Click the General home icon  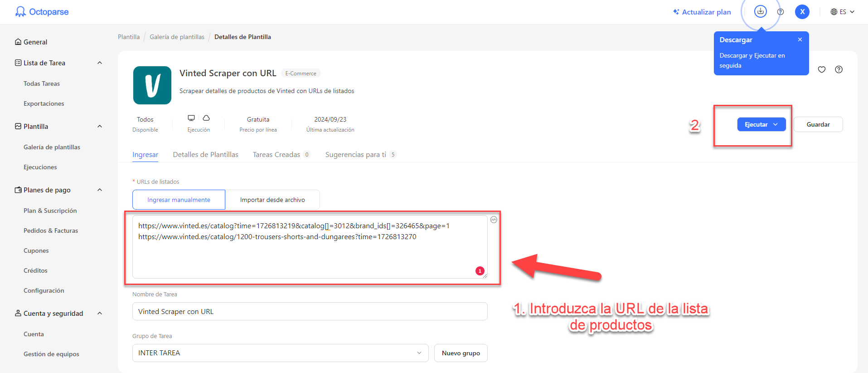point(18,42)
